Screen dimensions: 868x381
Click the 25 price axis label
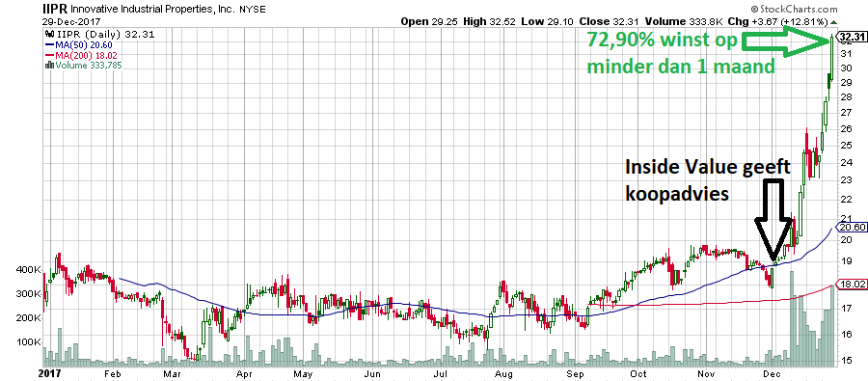846,146
